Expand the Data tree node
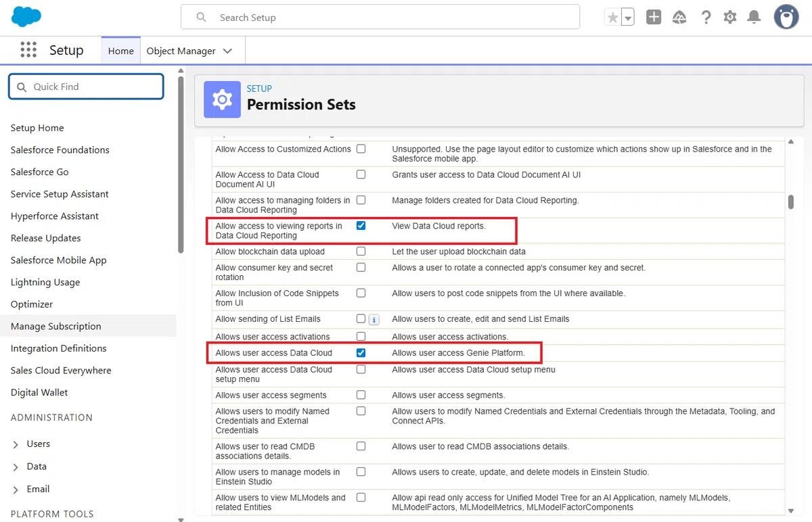 click(x=16, y=467)
